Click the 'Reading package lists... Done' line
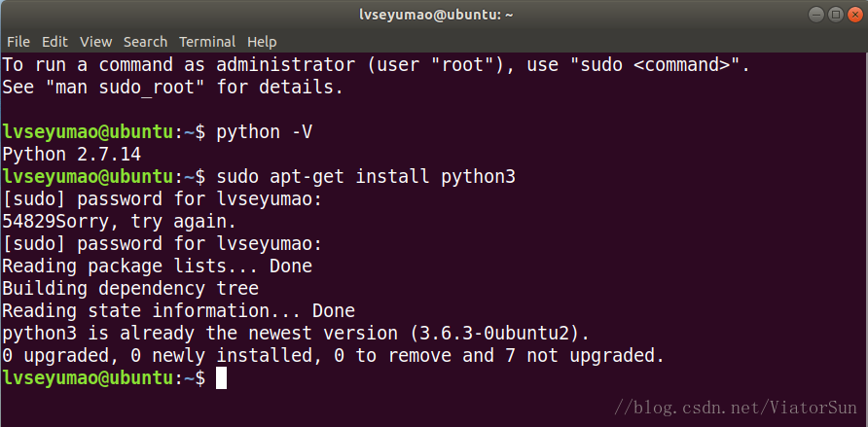 coord(158,267)
